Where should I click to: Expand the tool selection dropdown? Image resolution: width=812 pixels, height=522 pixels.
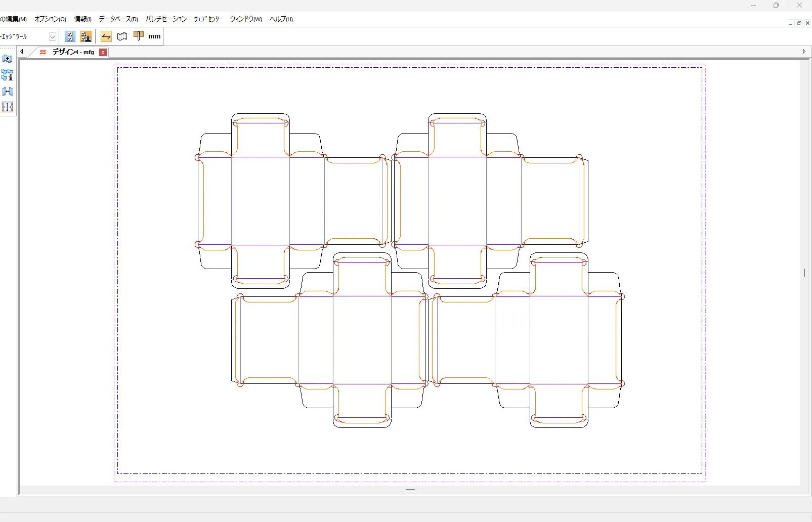[x=52, y=37]
